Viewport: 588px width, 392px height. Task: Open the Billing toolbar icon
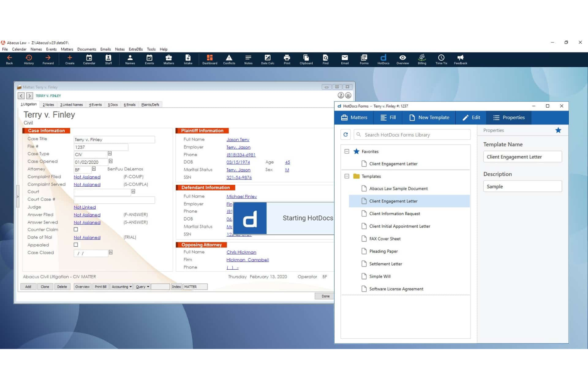tap(422, 60)
